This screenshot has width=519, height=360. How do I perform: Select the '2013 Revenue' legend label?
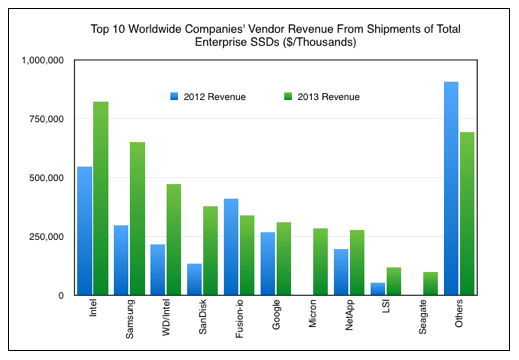[x=329, y=97]
